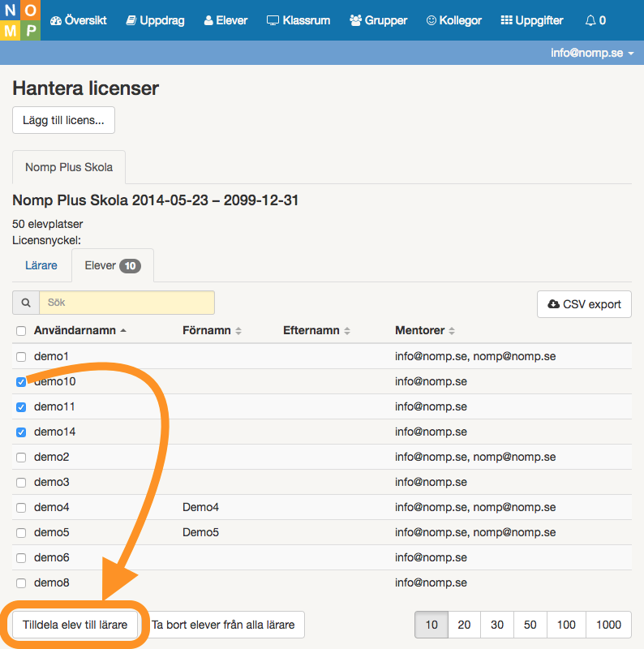Image resolution: width=644 pixels, height=649 pixels.
Task: Set page size to 10
Action: [x=431, y=625]
